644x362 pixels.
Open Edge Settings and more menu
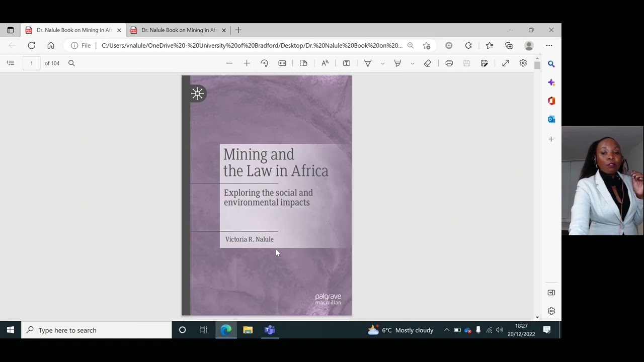coord(549,45)
